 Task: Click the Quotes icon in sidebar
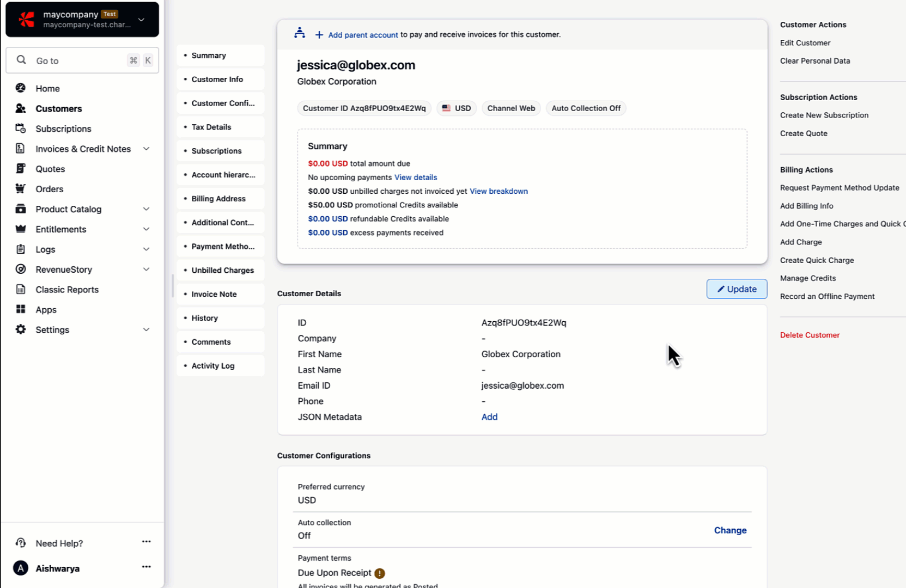21,169
